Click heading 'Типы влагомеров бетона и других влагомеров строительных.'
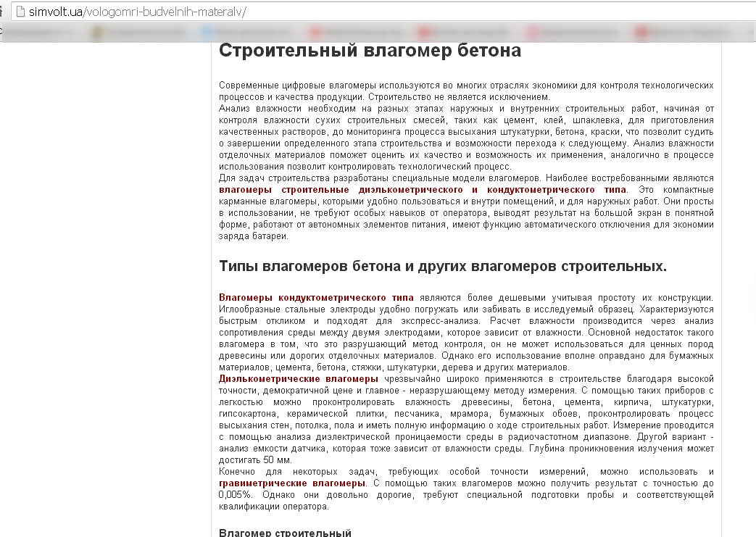The image size is (756, 537). (443, 266)
